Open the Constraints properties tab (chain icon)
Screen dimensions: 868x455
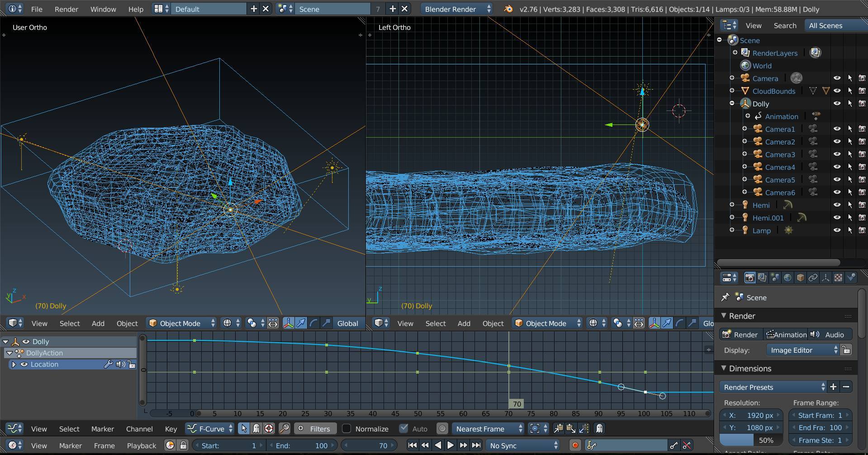pyautogui.click(x=813, y=278)
